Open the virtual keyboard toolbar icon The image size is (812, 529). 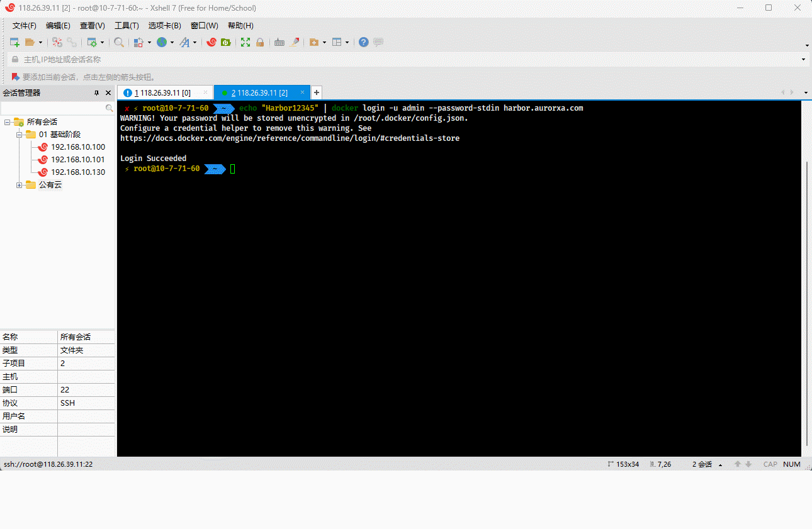[x=279, y=42]
